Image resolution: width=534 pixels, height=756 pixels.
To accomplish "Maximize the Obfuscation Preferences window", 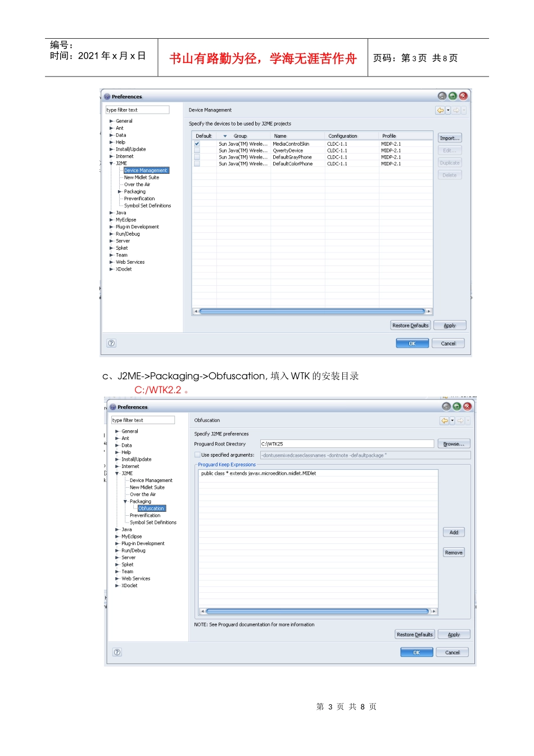I will [456, 407].
